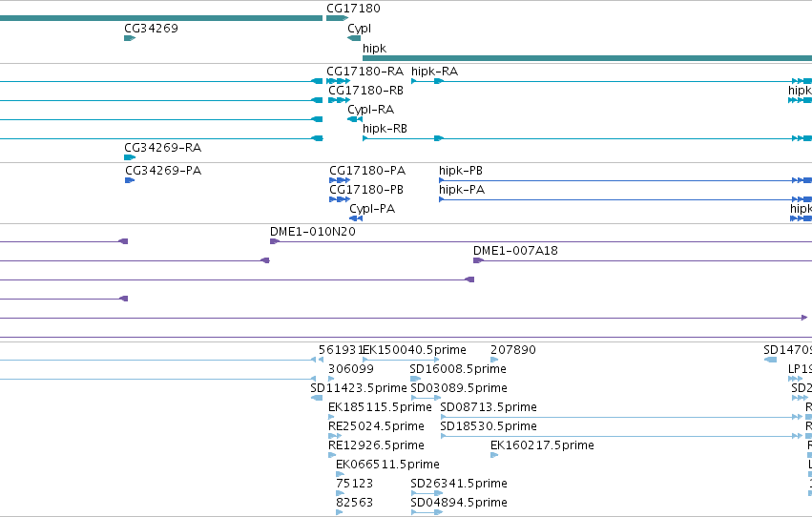Open transcript CG17180-RB
The height and width of the screenshot is (517, 812).
coord(339,100)
